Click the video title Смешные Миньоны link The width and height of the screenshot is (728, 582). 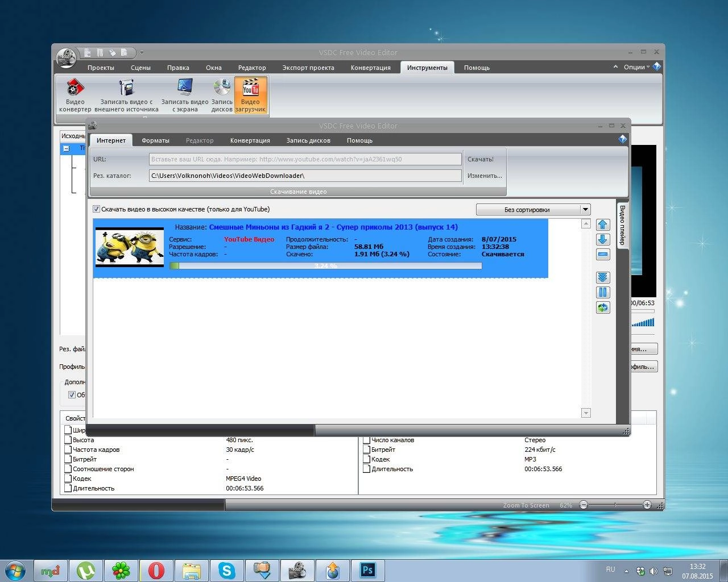pyautogui.click(x=333, y=227)
